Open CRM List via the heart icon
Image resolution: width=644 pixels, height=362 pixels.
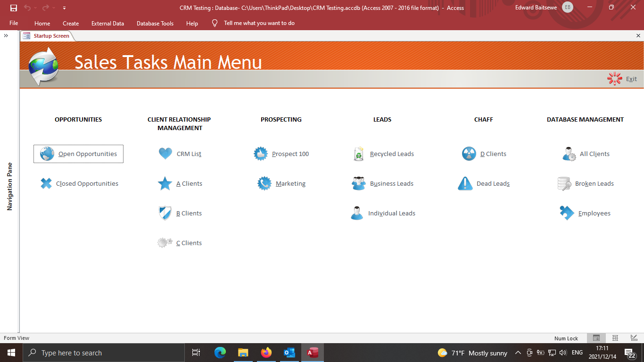165,153
